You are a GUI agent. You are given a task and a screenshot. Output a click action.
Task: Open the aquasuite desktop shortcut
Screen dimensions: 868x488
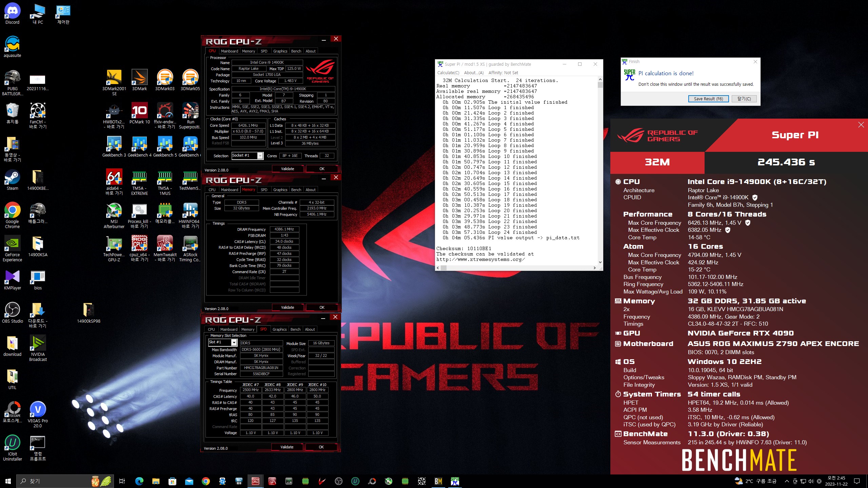click(x=12, y=47)
